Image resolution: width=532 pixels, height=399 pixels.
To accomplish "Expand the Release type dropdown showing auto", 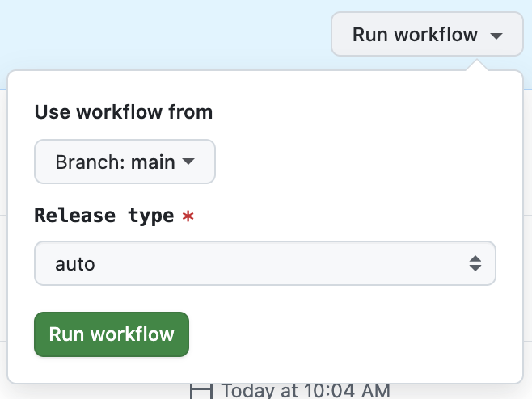I will (x=264, y=263).
